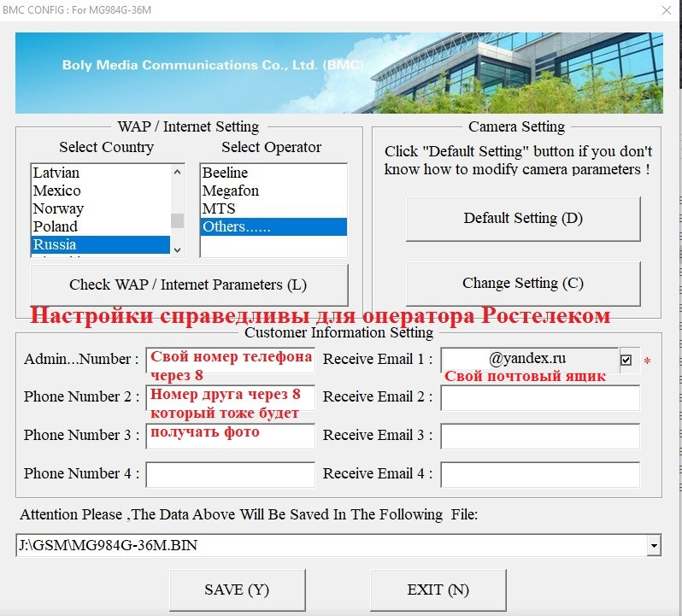Click the country list scrollbar thumb
This screenshot has width=682, height=616.
pyautogui.click(x=177, y=220)
